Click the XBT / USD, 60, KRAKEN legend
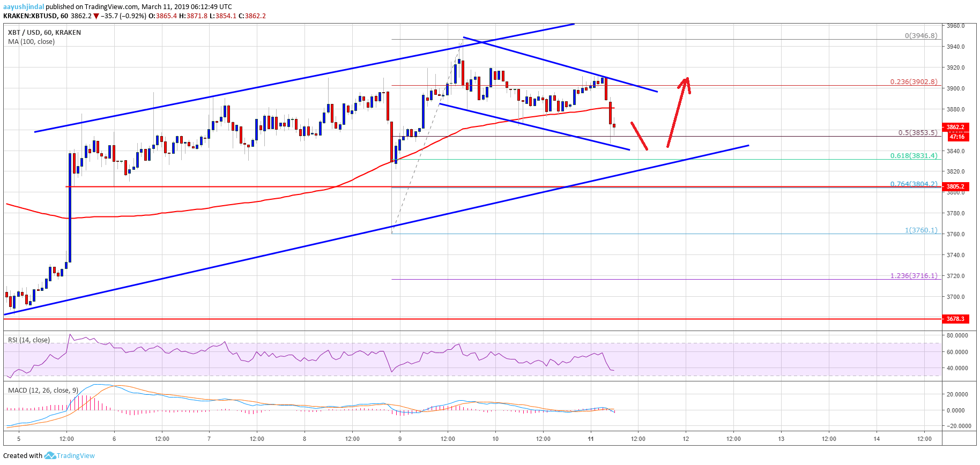 point(44,33)
